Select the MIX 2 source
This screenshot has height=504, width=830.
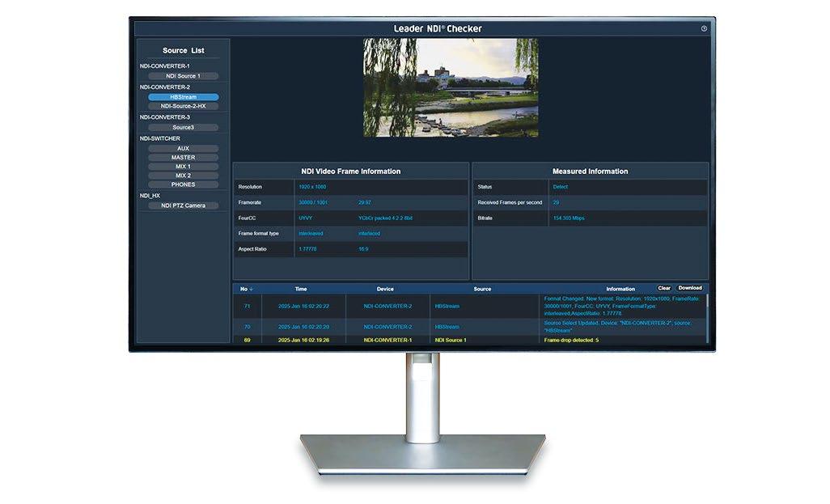click(x=183, y=176)
